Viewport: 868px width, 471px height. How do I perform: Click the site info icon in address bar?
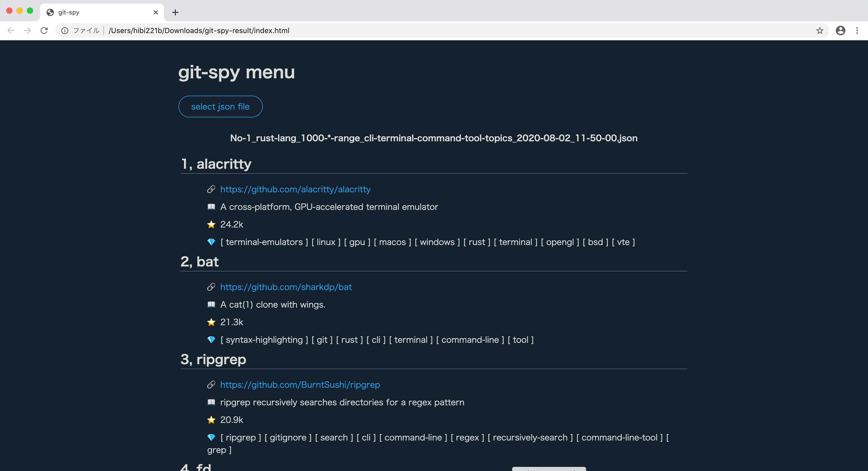tap(65, 31)
